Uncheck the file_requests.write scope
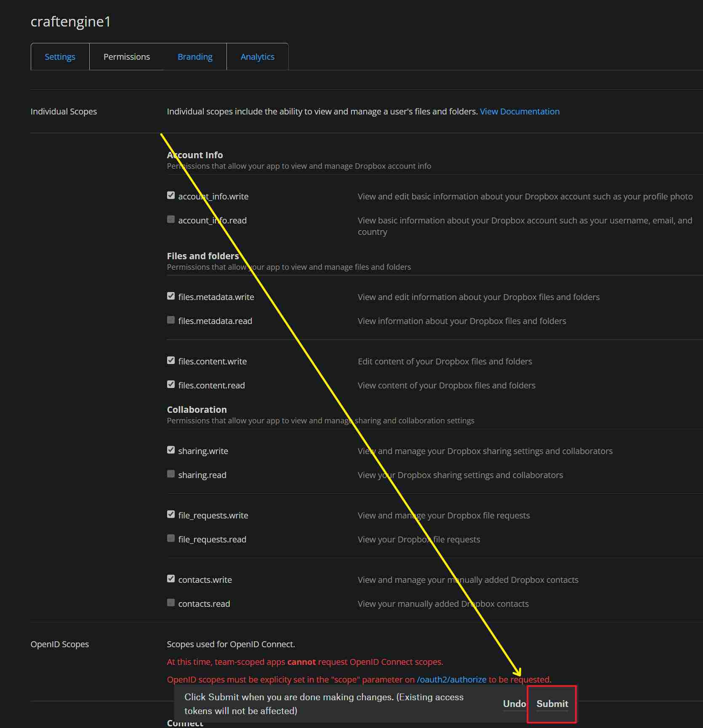The width and height of the screenshot is (703, 728). pyautogui.click(x=171, y=514)
